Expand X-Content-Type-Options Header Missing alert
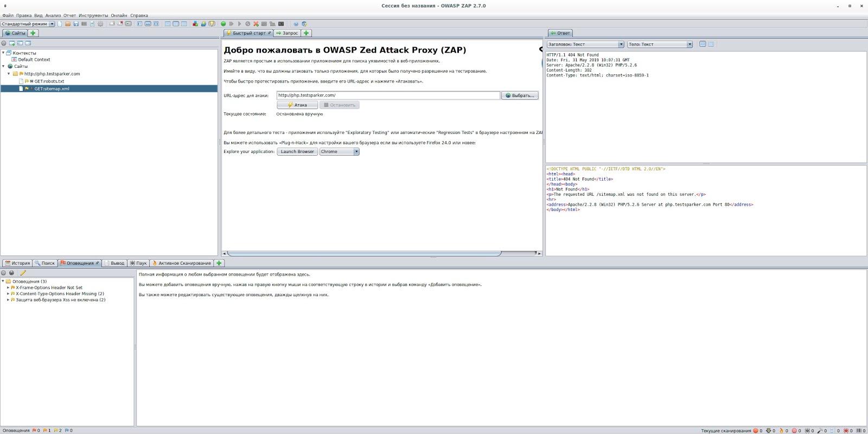Screen dimensions: 868x434 (x=8, y=293)
